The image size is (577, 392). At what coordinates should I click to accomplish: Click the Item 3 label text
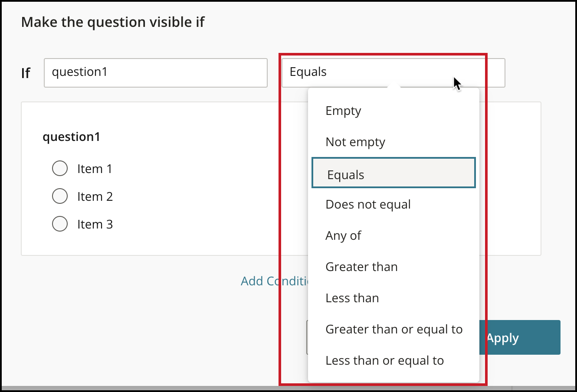point(95,224)
